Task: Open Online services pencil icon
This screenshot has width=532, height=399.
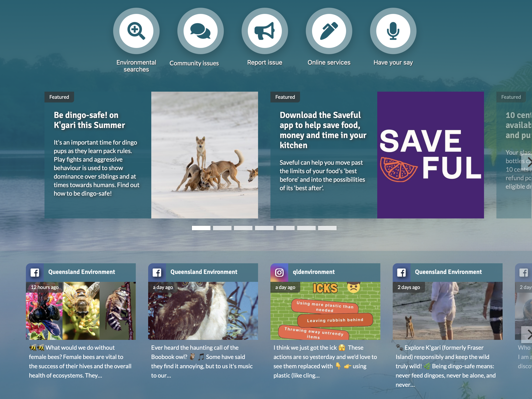Action: [x=329, y=31]
